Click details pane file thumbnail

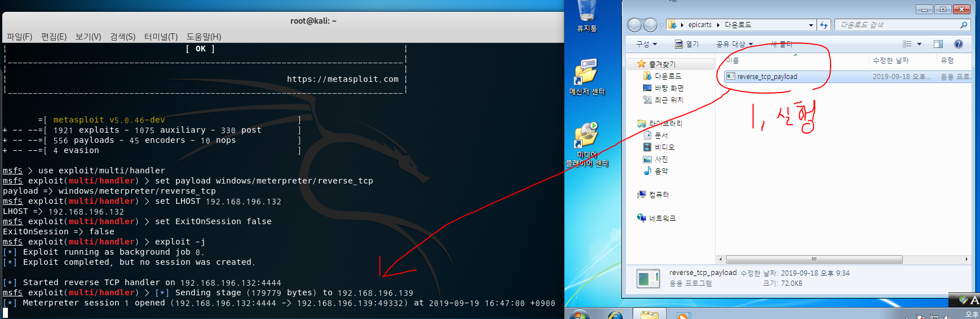pos(648,278)
